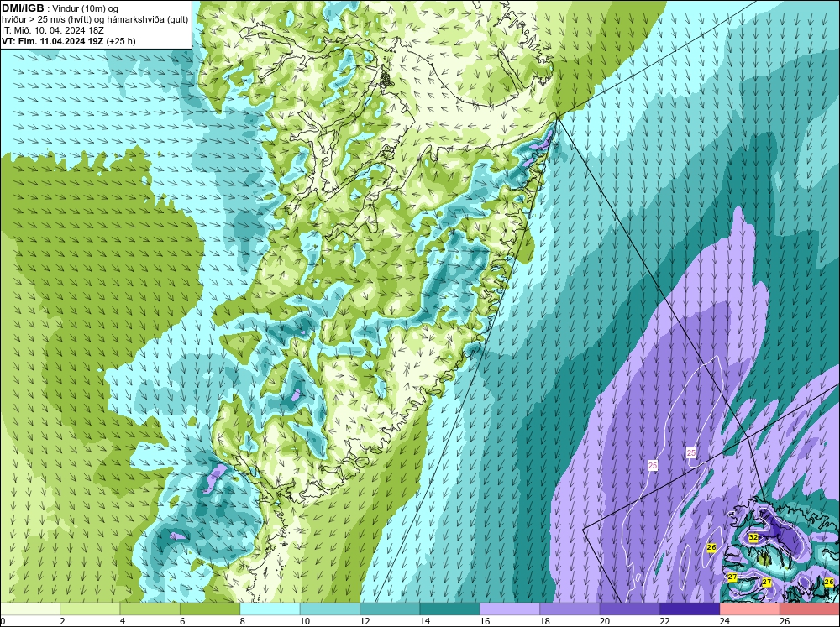The image size is (840, 627).
Task: Select the 8–10 m/s light cyan legend swatch
Action: pyautogui.click(x=270, y=609)
